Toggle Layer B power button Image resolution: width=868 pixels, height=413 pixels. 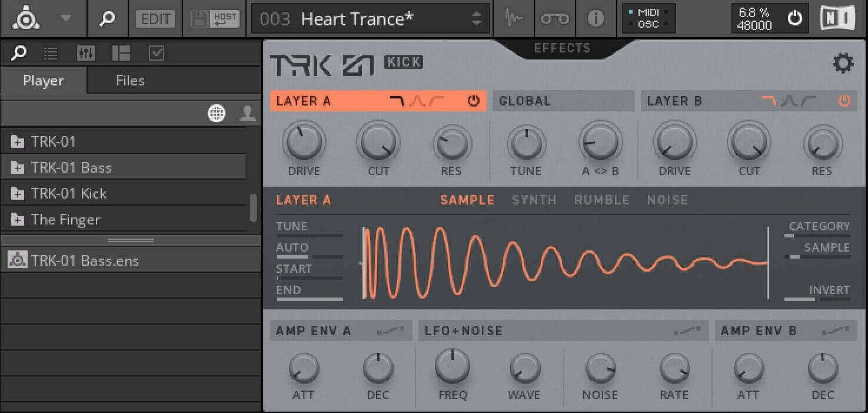[x=844, y=101]
